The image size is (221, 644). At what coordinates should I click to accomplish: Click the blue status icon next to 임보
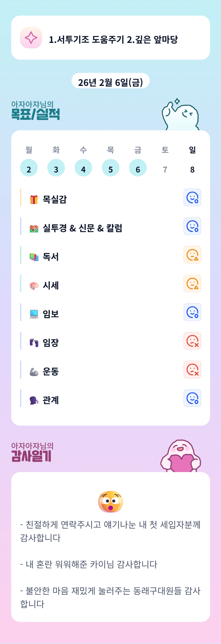192,312
